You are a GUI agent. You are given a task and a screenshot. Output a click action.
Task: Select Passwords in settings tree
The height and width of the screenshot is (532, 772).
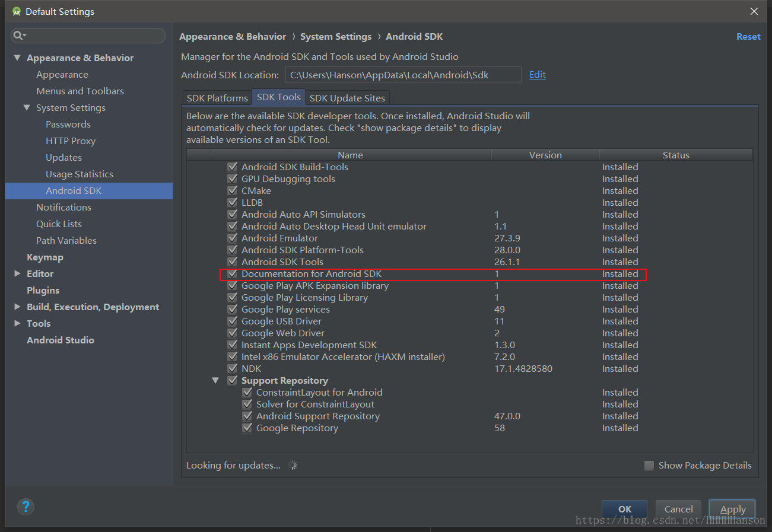[68, 124]
